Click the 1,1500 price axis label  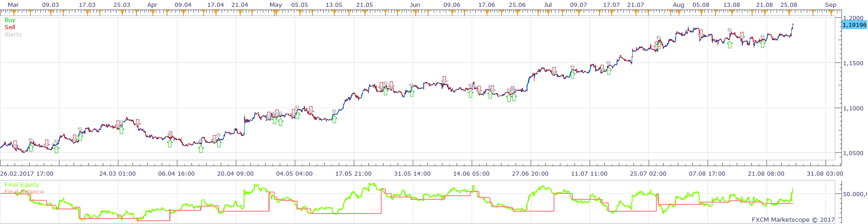(853, 63)
